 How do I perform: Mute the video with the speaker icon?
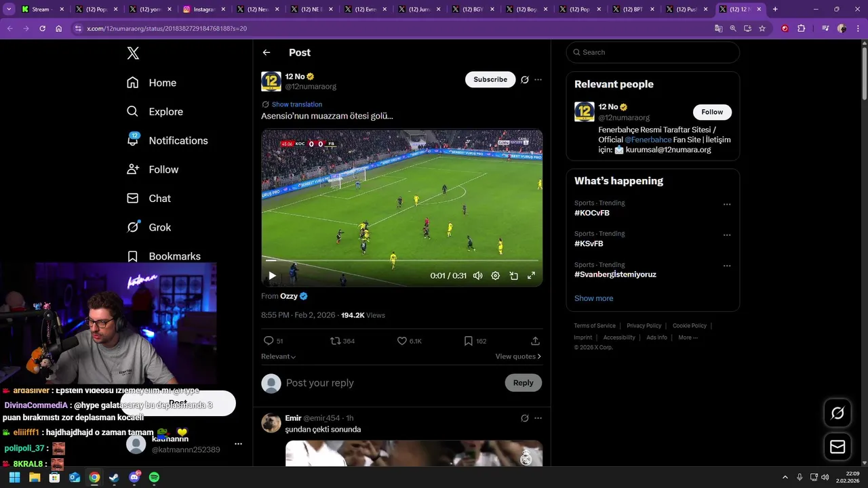pos(477,276)
